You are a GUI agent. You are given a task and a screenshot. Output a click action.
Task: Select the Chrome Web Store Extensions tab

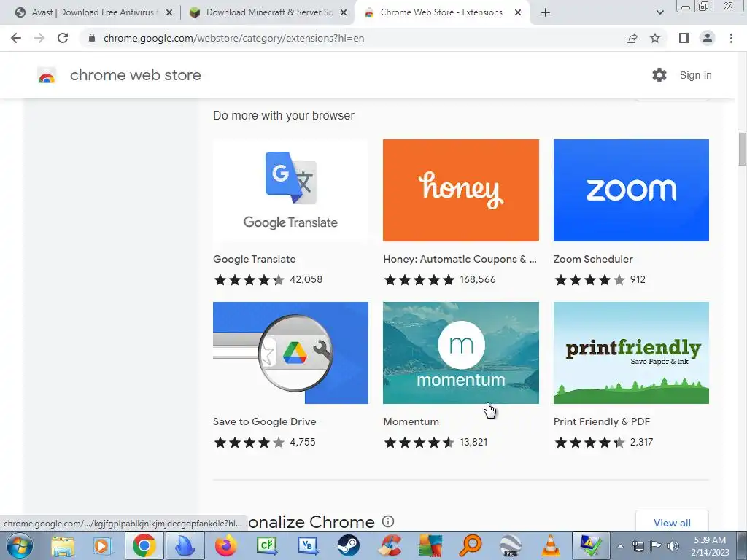coord(441,12)
